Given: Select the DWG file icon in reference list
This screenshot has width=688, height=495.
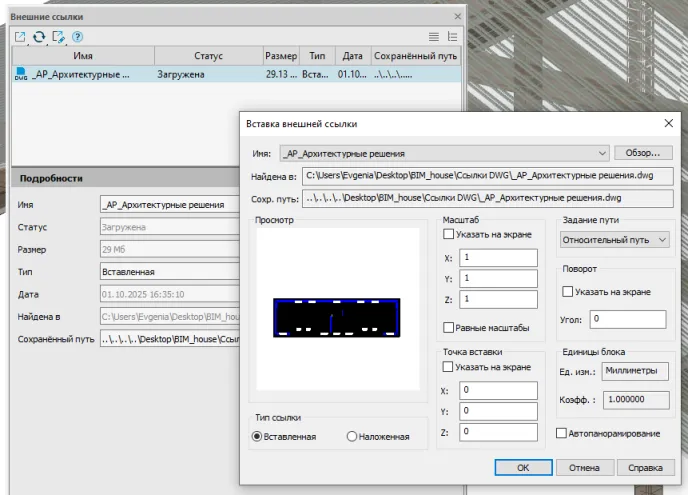Looking at the screenshot, I should [x=21, y=74].
